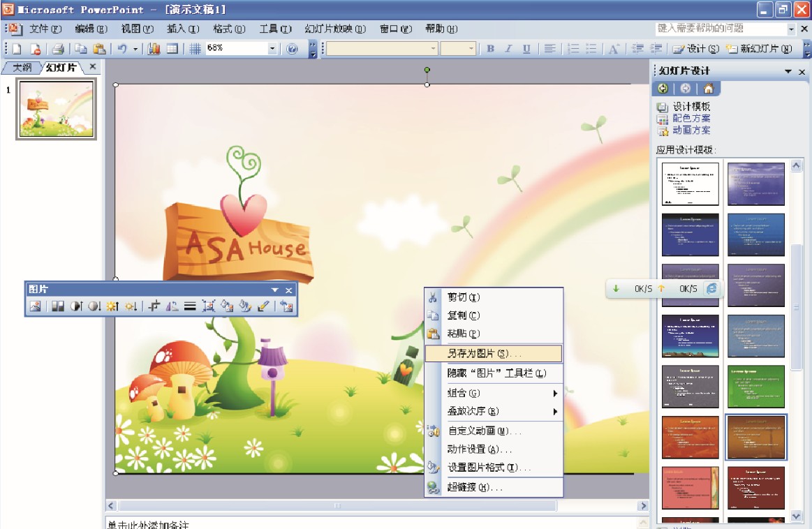Toggle the grid display
The width and height of the screenshot is (812, 529).
click(x=195, y=49)
